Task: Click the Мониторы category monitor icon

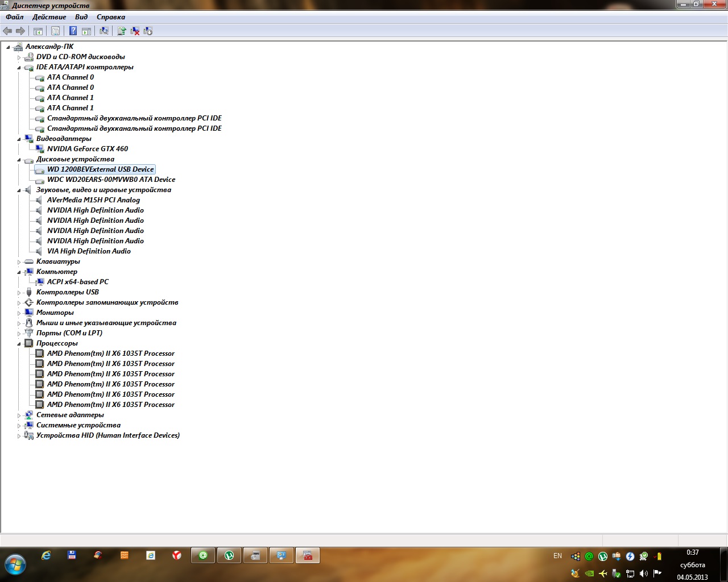Action: (x=29, y=313)
